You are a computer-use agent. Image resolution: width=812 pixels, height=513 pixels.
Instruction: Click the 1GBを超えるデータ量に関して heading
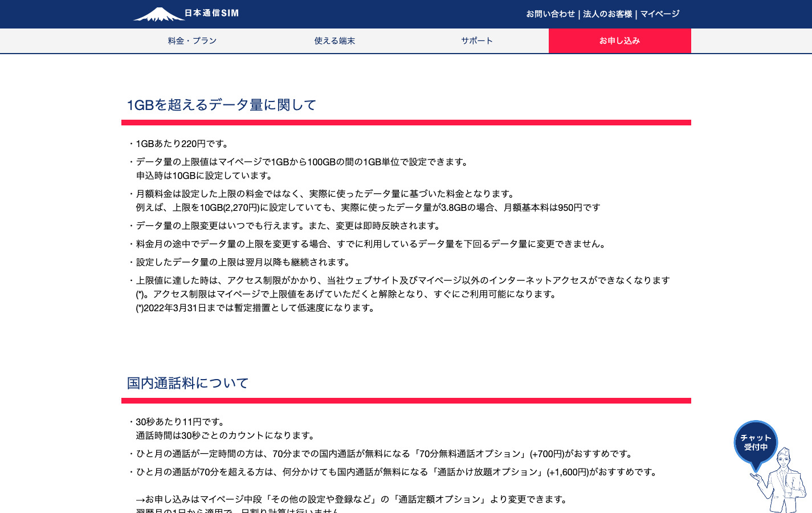coord(222,105)
